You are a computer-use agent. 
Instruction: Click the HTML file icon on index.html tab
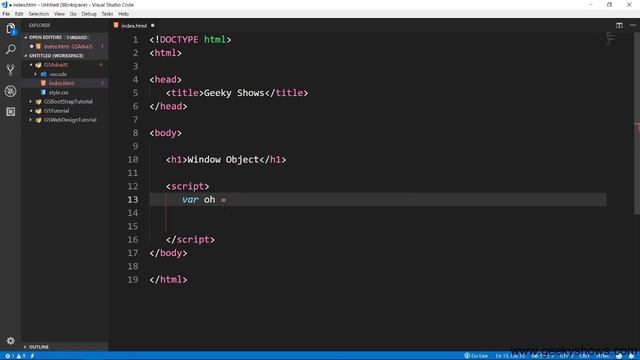point(116,25)
